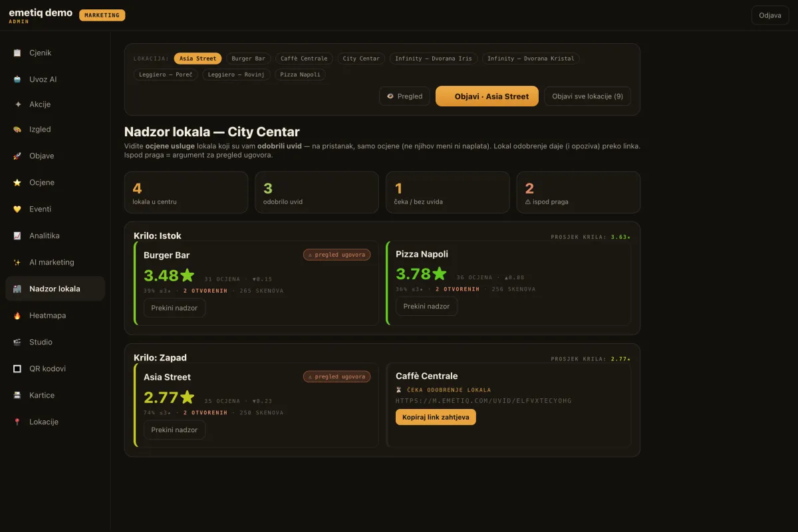Select the Asia Street location chip
The image size is (798, 532).
point(198,59)
